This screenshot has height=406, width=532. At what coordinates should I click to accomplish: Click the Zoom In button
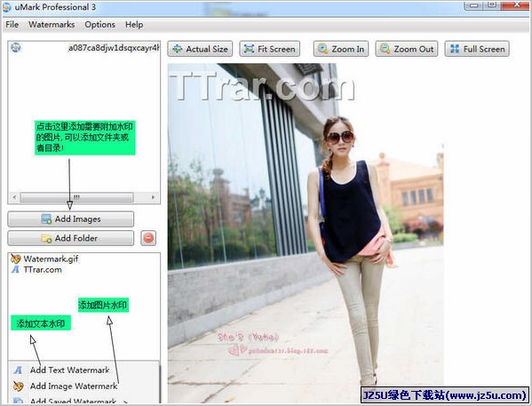[x=341, y=49]
